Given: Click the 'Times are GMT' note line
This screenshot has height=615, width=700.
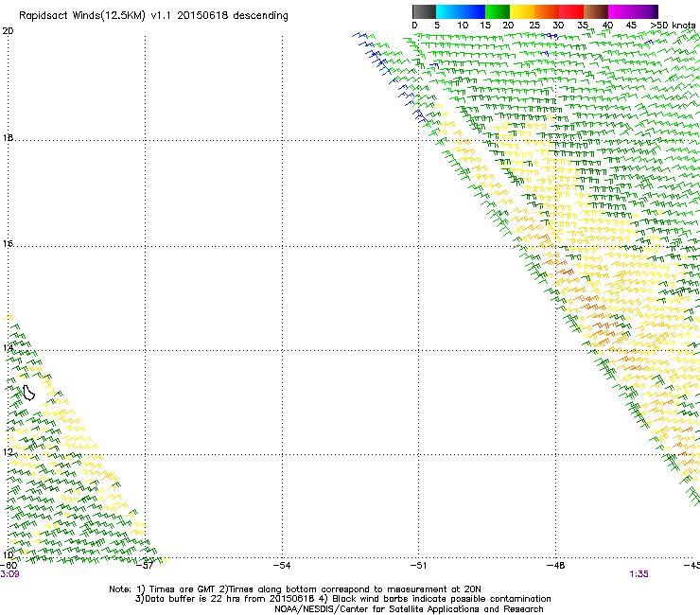Looking at the screenshot, I should click(295, 589).
